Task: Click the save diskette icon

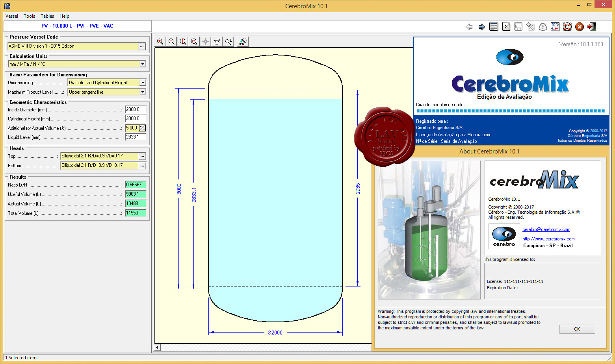Action: click(x=518, y=26)
